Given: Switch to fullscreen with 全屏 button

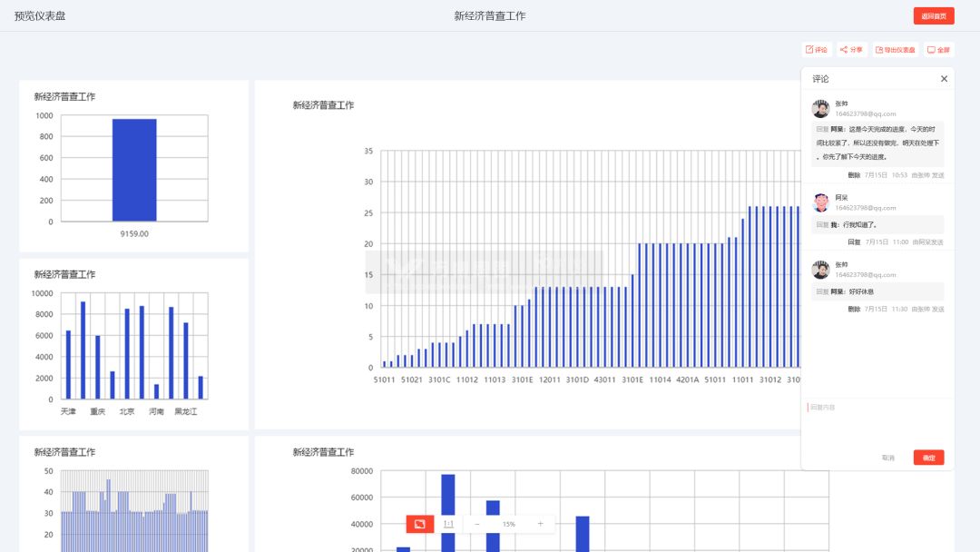Looking at the screenshot, I should (939, 49).
